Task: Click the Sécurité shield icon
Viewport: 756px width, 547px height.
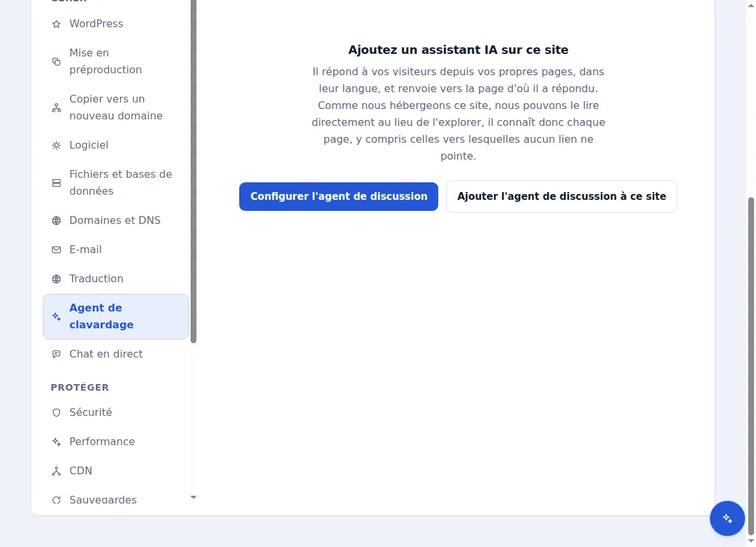Action: click(x=56, y=413)
